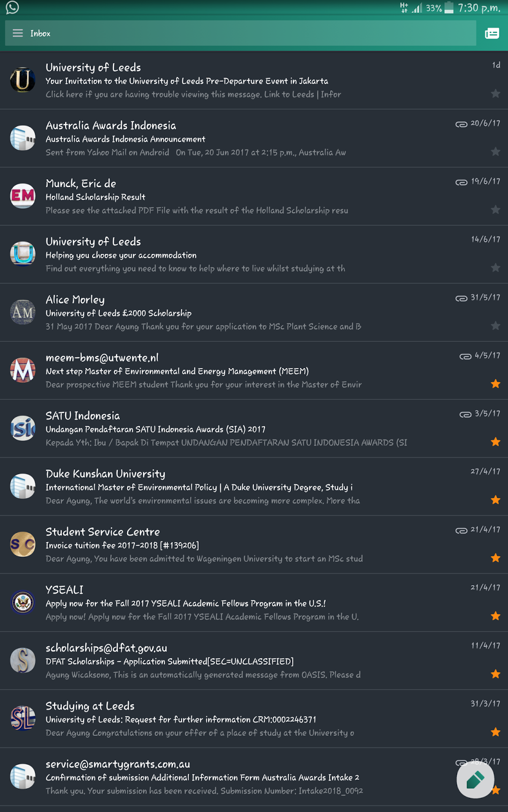The height and width of the screenshot is (812, 508).
Task: Unstar the meem-bms@utwente.nl email
Action: 496,384
